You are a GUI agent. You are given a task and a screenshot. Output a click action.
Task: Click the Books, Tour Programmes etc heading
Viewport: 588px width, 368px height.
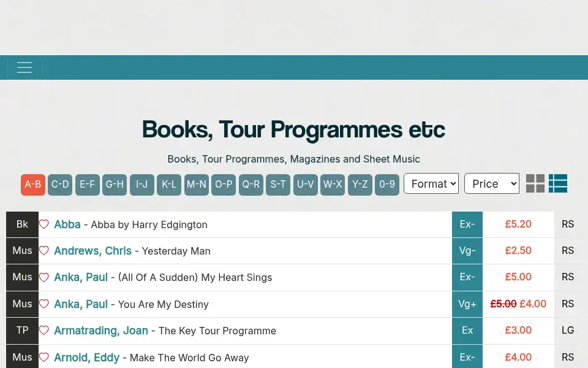[x=293, y=129]
